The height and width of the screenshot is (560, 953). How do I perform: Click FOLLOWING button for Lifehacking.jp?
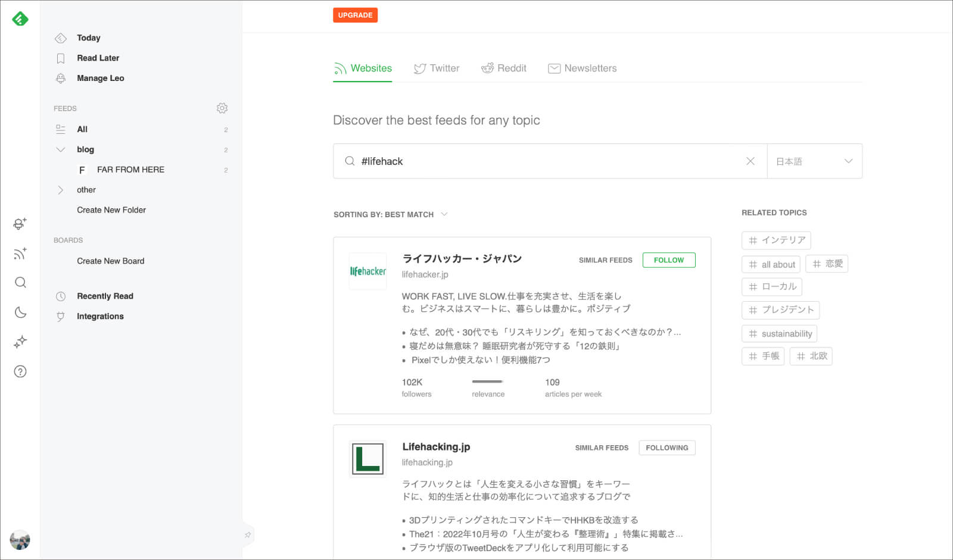(667, 448)
